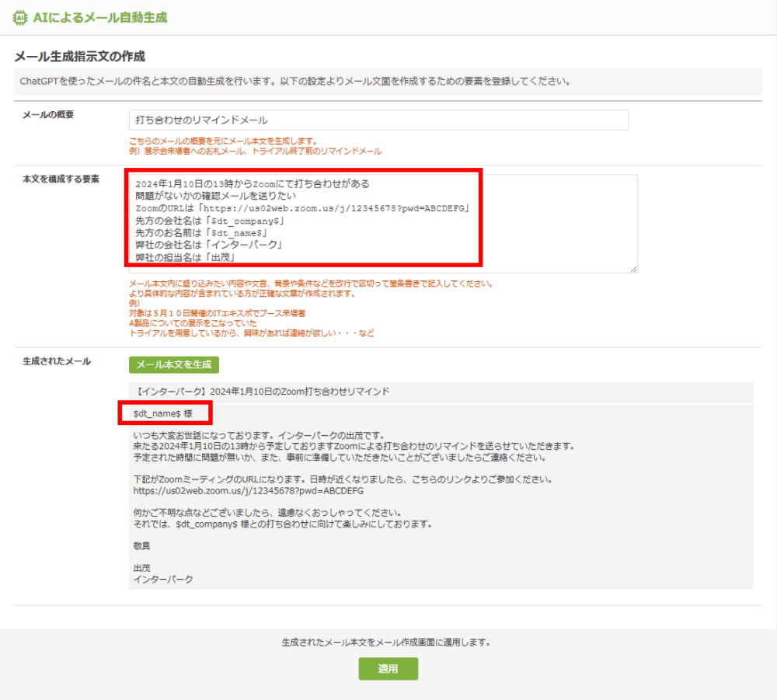Place cursor on the ZoomのURL line in text area
Viewport: 777px width, 700px height.
tap(301, 208)
